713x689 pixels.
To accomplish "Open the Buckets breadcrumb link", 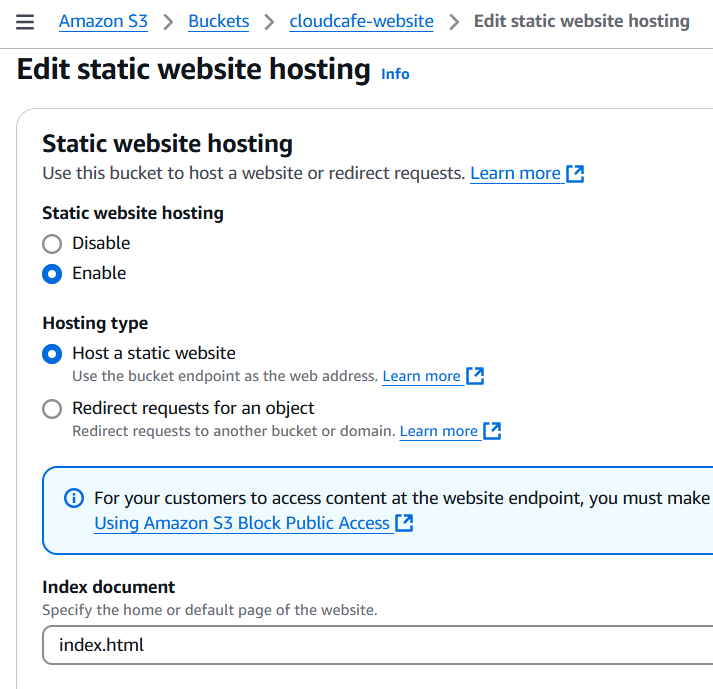I will [x=219, y=21].
